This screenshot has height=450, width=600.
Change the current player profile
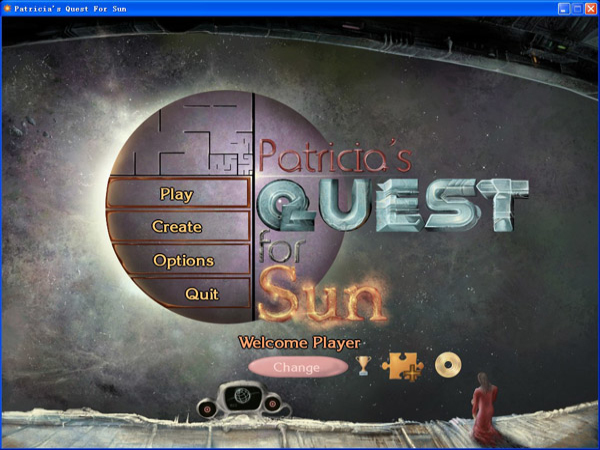[x=297, y=367]
